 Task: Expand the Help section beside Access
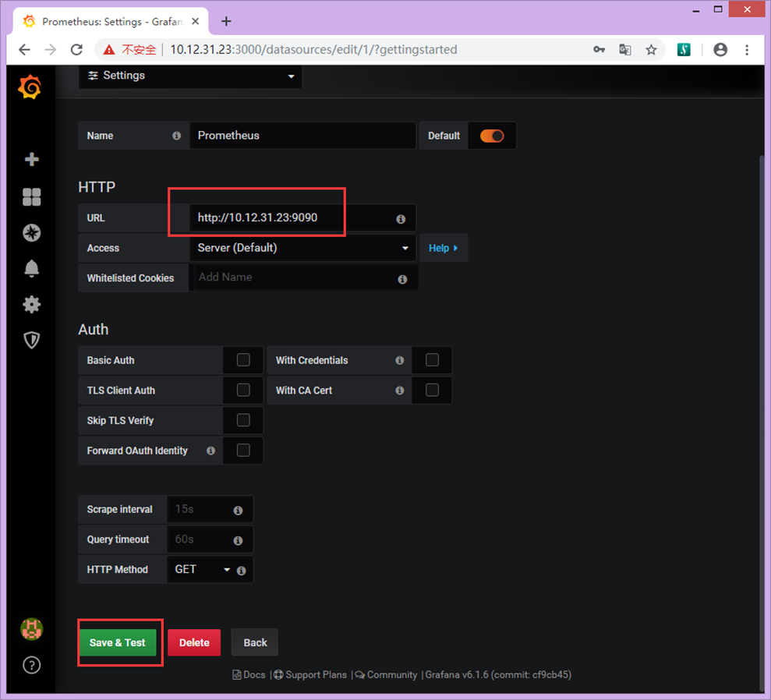pos(443,248)
